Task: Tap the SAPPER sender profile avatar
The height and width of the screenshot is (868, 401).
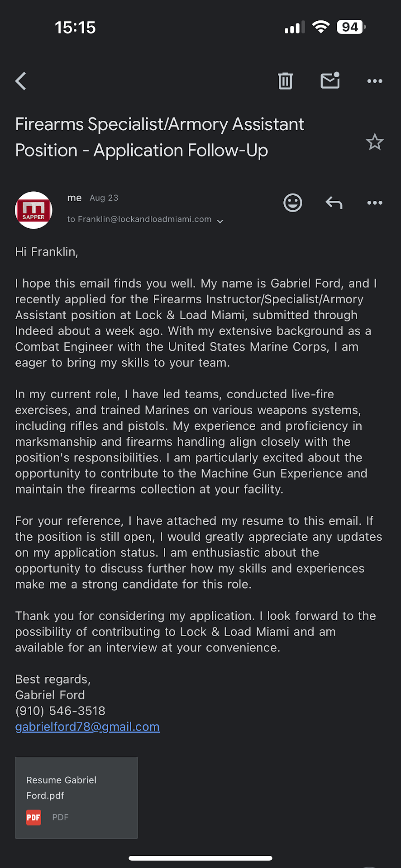Action: pyautogui.click(x=34, y=210)
